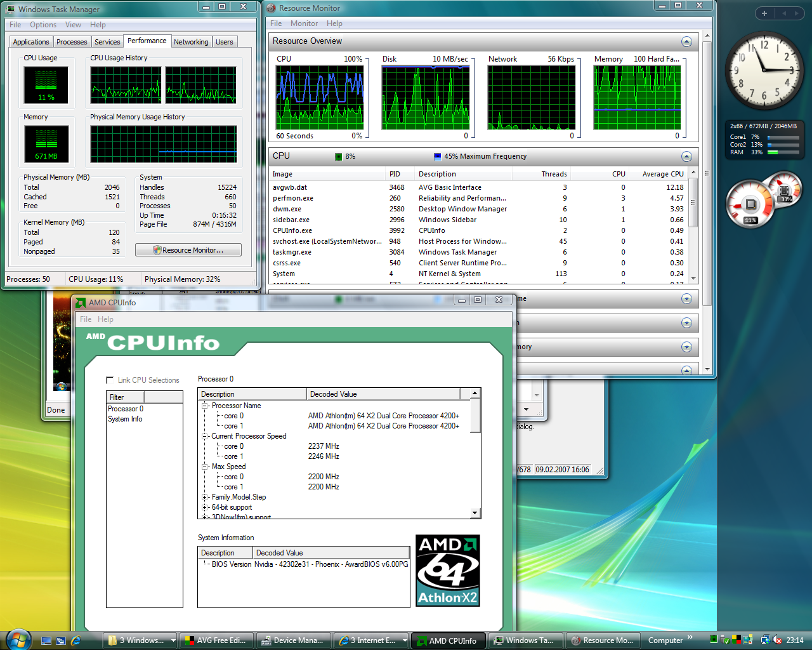Click the Threads column header in Resource Monitor
The height and width of the screenshot is (650, 812).
[541, 174]
